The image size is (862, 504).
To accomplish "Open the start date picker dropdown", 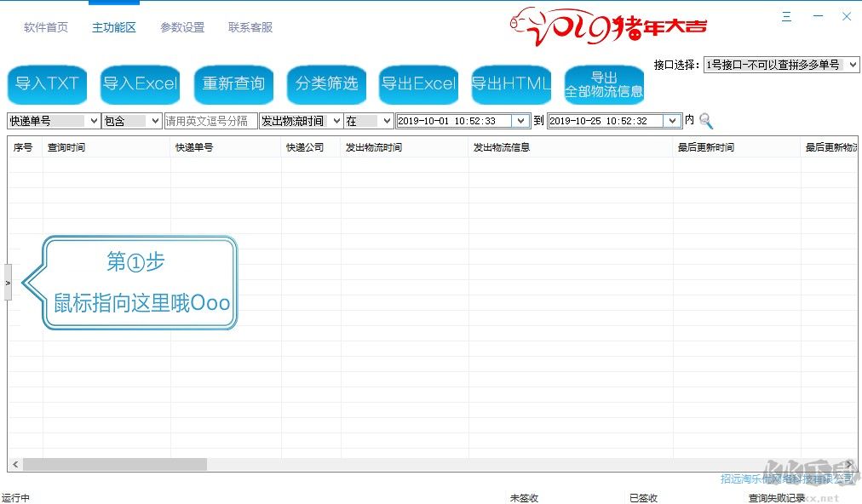I will (520, 122).
